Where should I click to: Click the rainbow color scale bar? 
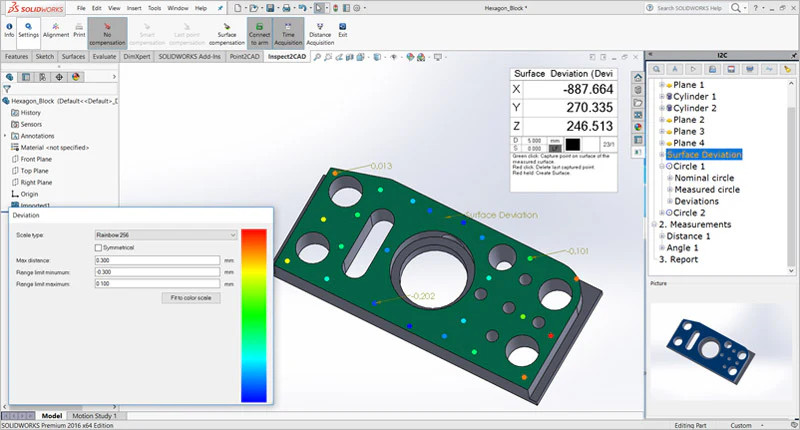point(254,316)
